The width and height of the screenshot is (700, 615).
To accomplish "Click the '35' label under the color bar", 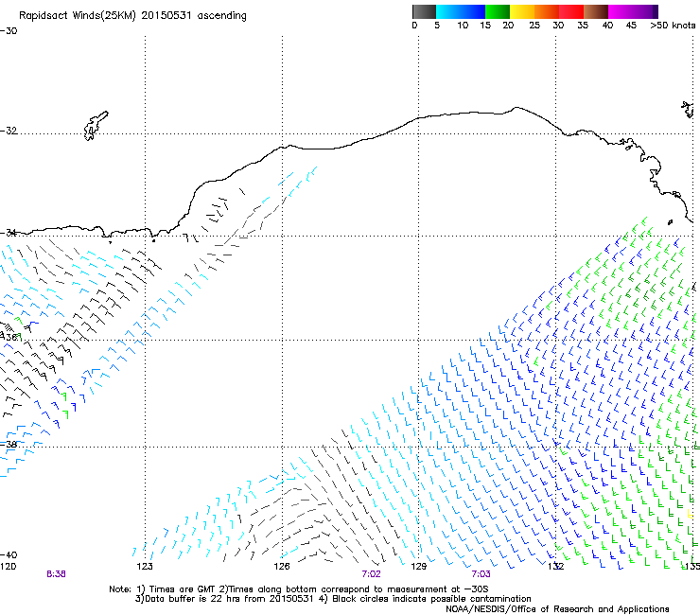I will (x=583, y=26).
